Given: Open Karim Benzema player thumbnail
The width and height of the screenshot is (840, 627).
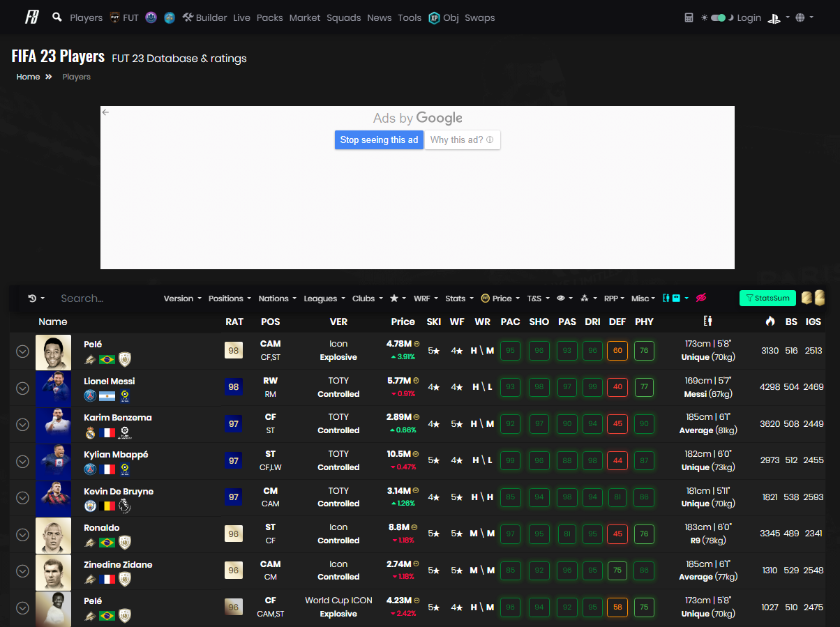Looking at the screenshot, I should tap(54, 424).
